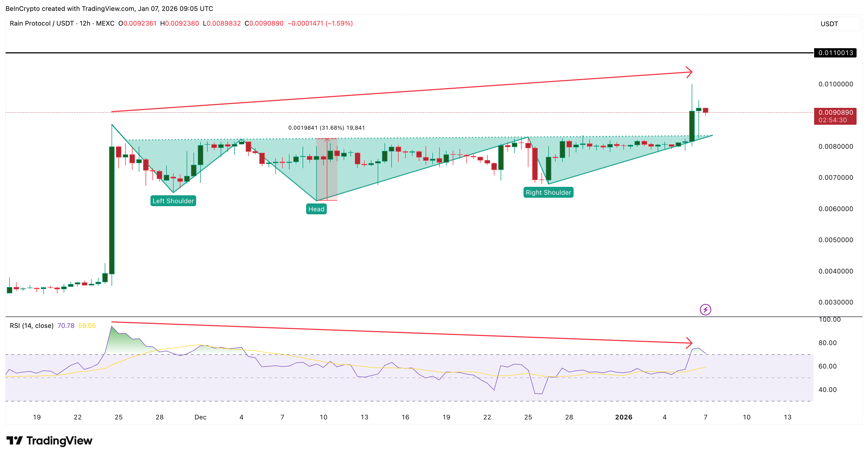The image size is (868, 457).
Task: Select the black price line label 0.0110013
Action: tap(836, 53)
